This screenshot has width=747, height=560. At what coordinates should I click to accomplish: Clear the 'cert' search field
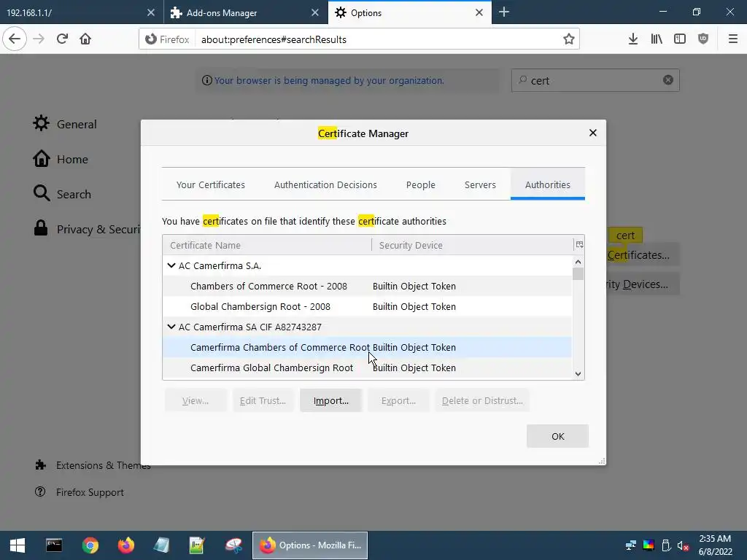point(668,80)
